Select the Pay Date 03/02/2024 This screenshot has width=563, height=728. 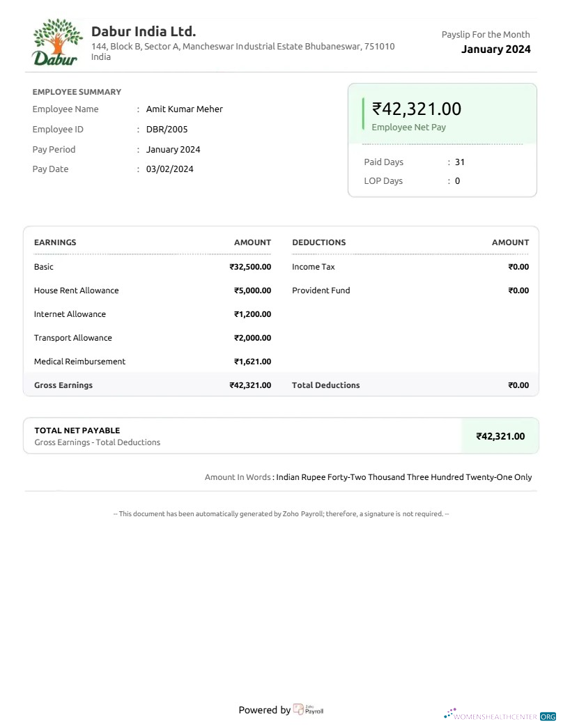169,169
